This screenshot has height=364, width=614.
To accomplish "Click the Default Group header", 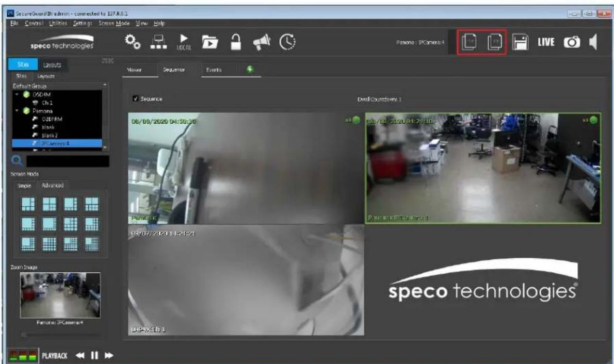I will [29, 86].
